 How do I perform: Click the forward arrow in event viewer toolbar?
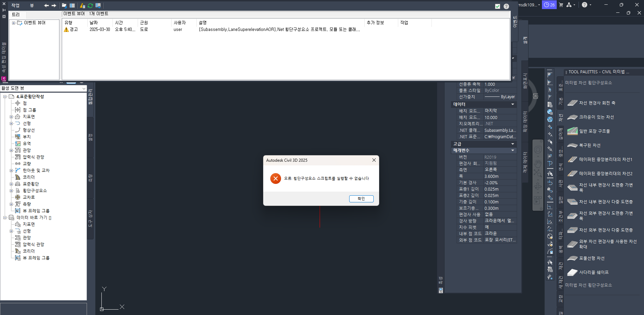point(54,5)
